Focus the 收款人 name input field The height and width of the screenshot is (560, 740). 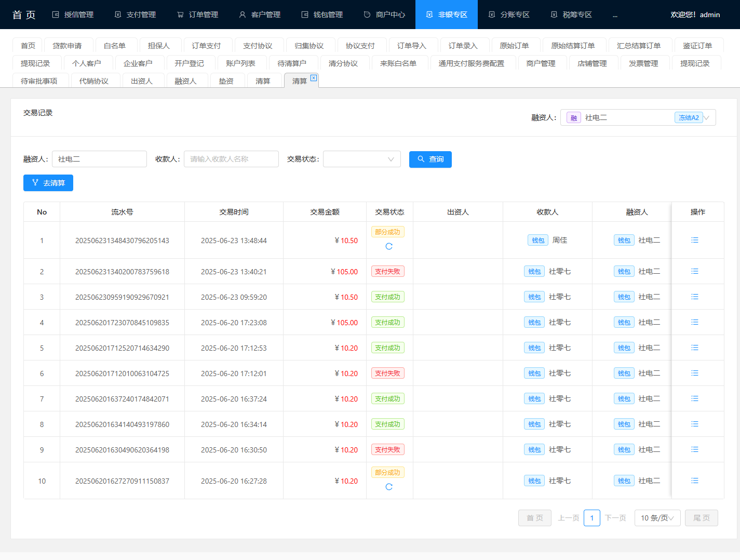coord(231,159)
